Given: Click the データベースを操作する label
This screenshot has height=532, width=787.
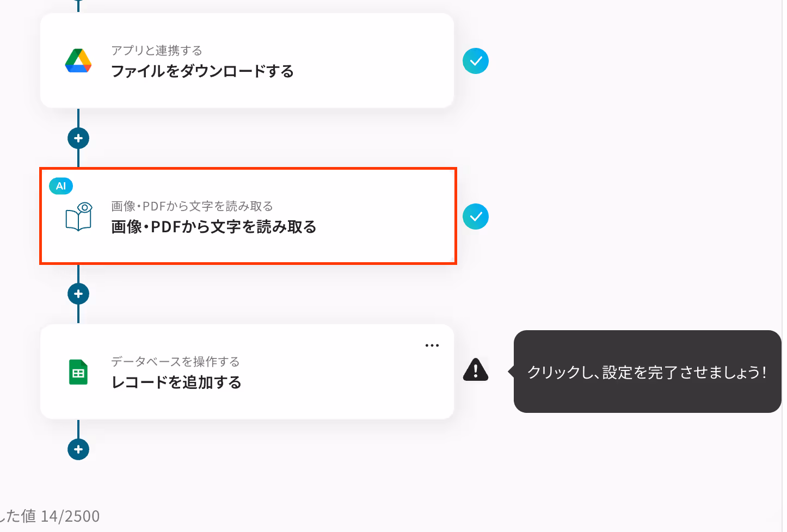Looking at the screenshot, I should [x=175, y=362].
